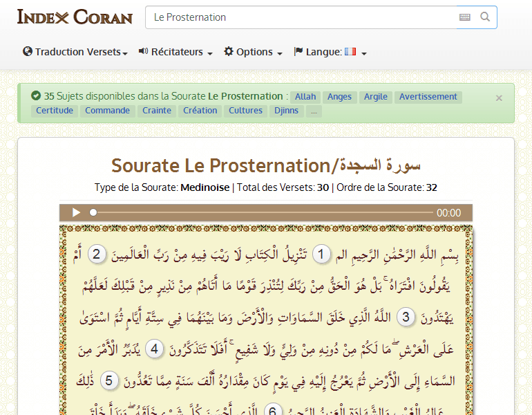532x415 pixels.
Task: Select verse number 4 marker
Action: tap(156, 349)
